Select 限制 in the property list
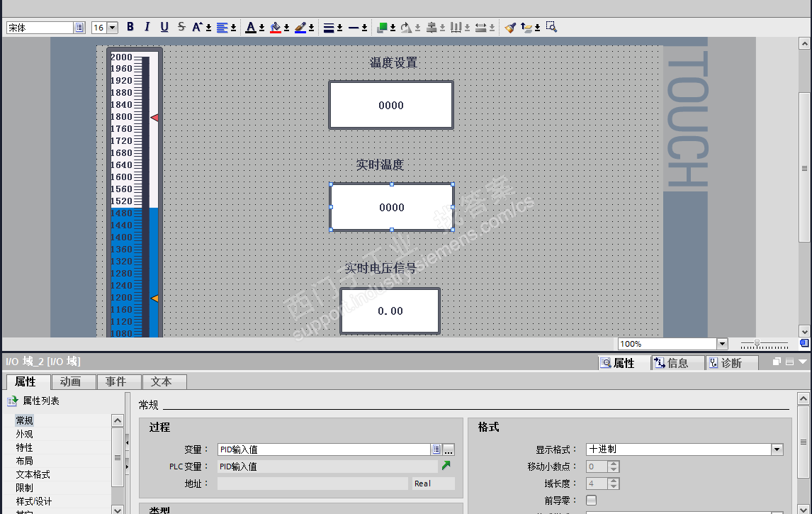 [x=24, y=488]
